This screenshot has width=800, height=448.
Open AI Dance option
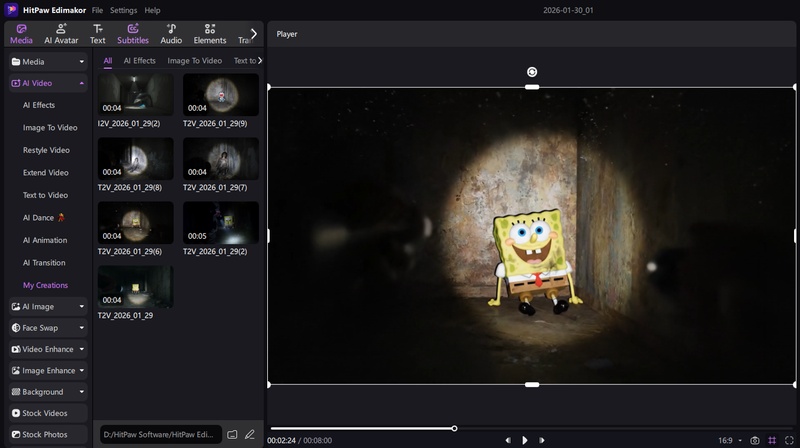(x=44, y=217)
